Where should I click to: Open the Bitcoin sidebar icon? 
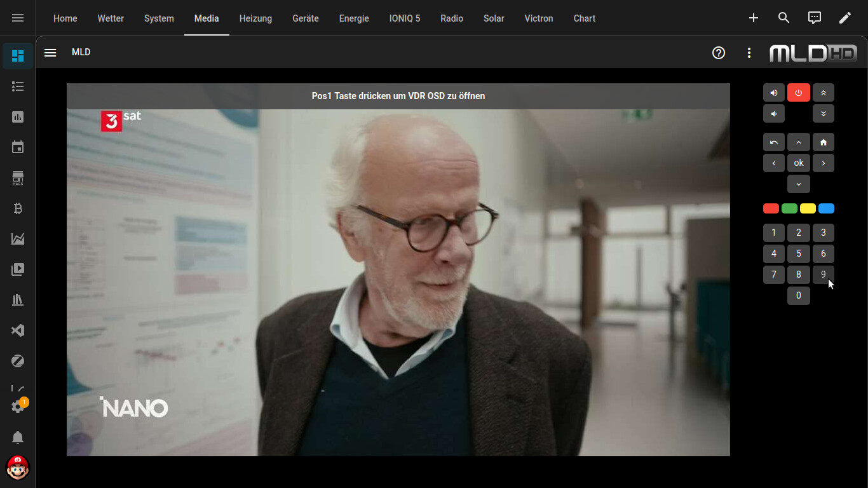click(x=18, y=208)
